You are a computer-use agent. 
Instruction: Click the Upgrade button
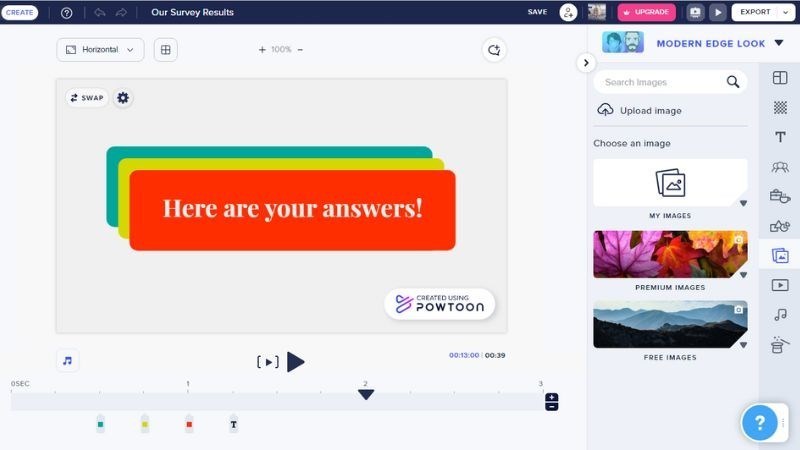coord(646,12)
